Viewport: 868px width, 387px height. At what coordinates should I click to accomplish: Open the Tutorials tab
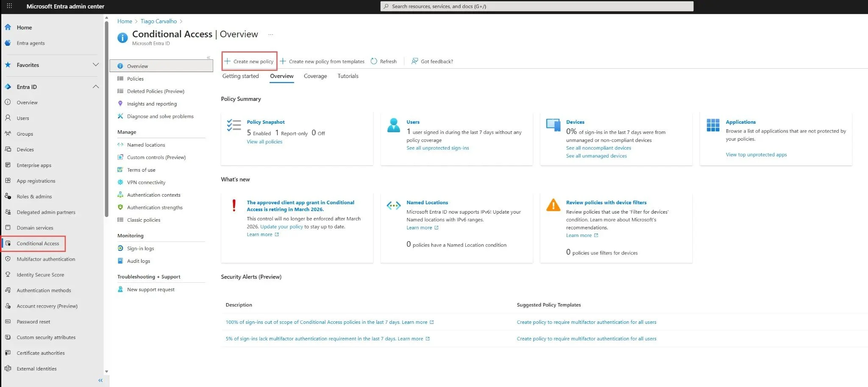348,76
